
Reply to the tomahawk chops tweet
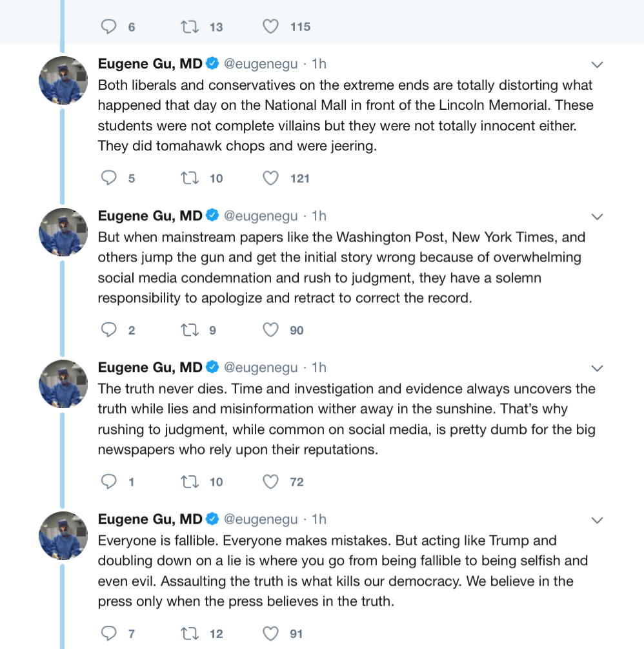109,178
